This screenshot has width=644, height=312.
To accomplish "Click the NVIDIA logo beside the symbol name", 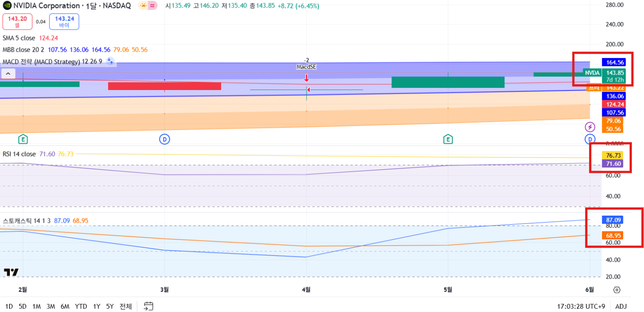I will point(7,6).
